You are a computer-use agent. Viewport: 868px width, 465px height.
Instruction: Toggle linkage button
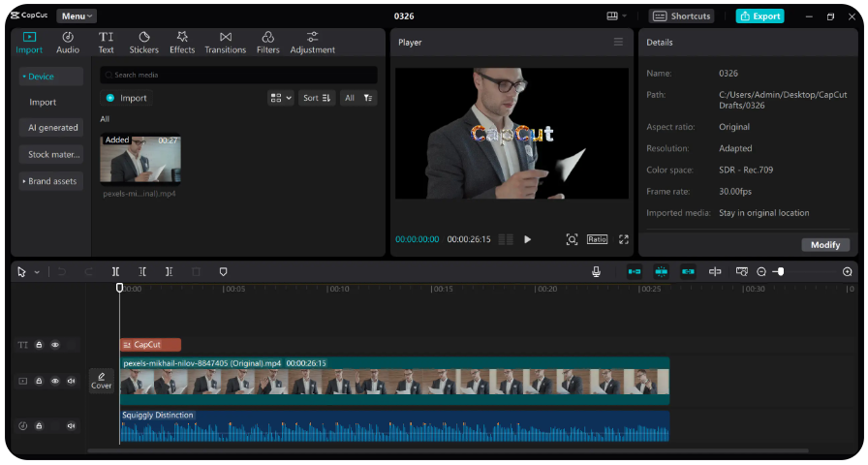[688, 272]
